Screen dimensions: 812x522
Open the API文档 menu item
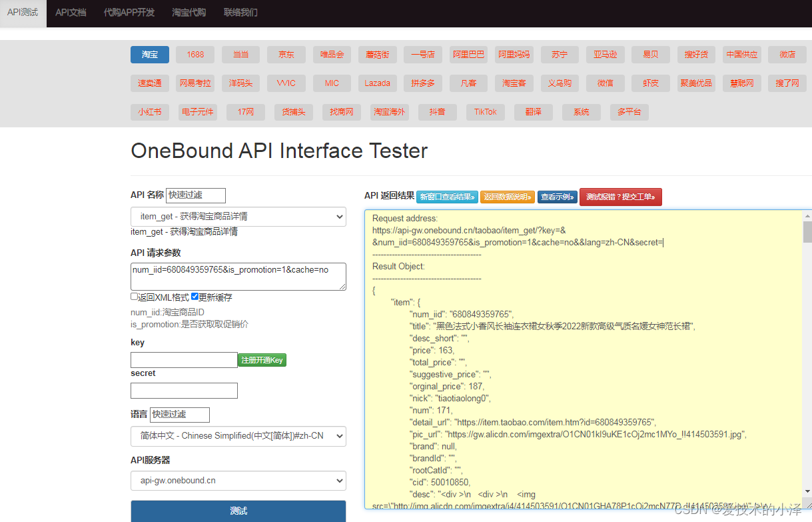click(71, 13)
